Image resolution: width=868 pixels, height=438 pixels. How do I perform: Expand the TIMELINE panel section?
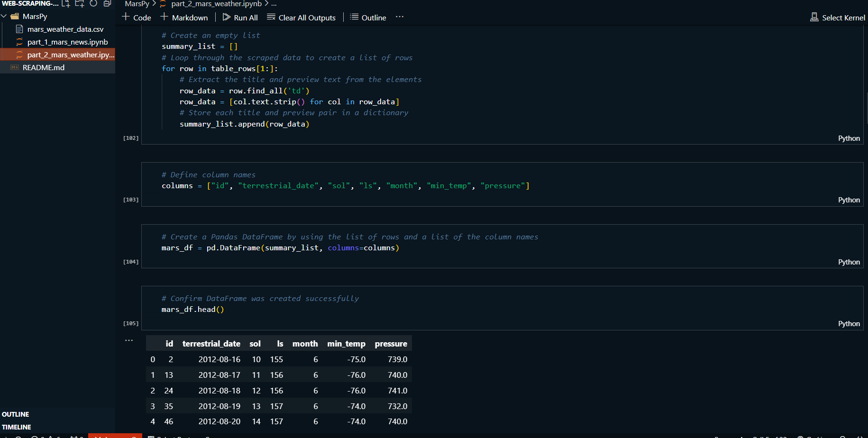17,427
